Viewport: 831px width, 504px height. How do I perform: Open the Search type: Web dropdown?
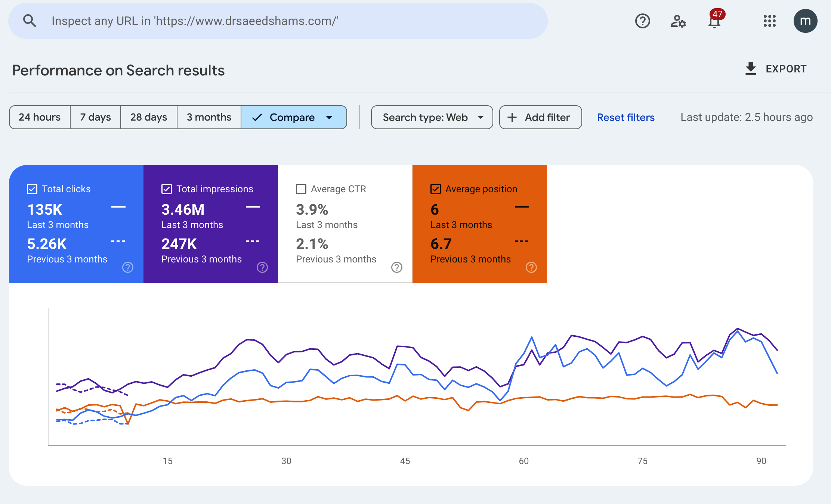(x=432, y=117)
